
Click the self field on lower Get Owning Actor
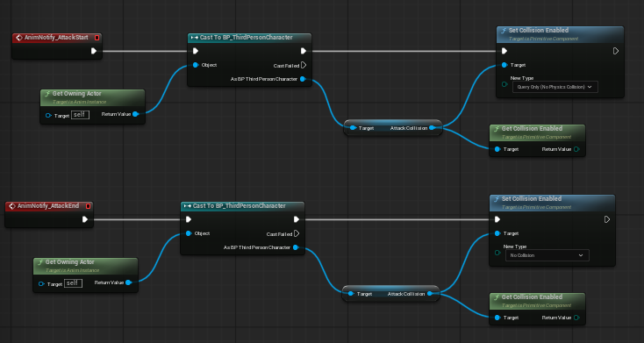[73, 283]
